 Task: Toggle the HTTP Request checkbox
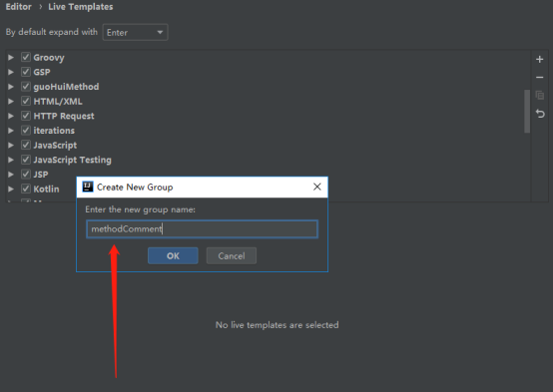(x=26, y=116)
